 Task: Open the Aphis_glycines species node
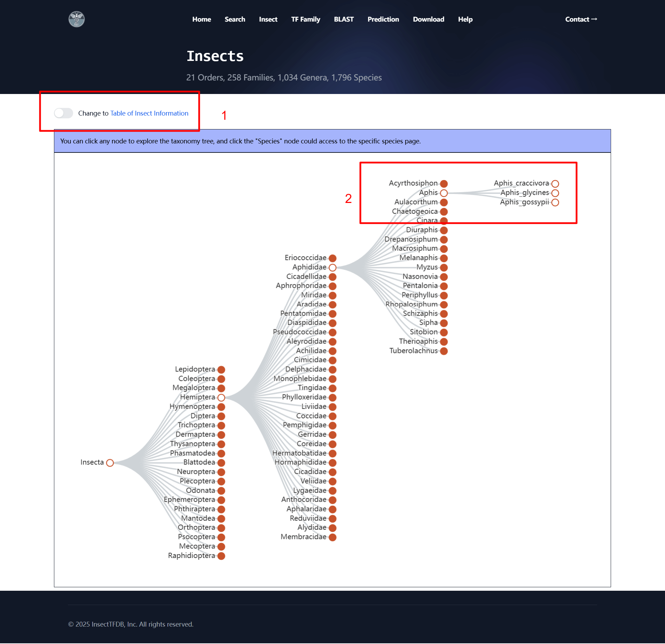[x=555, y=193]
